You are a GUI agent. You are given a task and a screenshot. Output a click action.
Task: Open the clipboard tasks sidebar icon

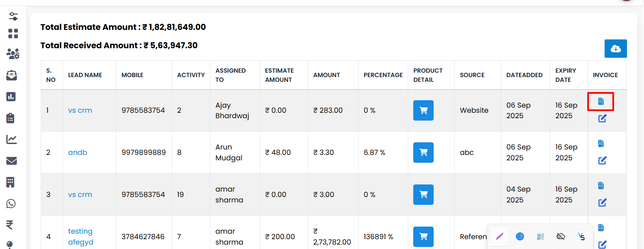(x=11, y=118)
